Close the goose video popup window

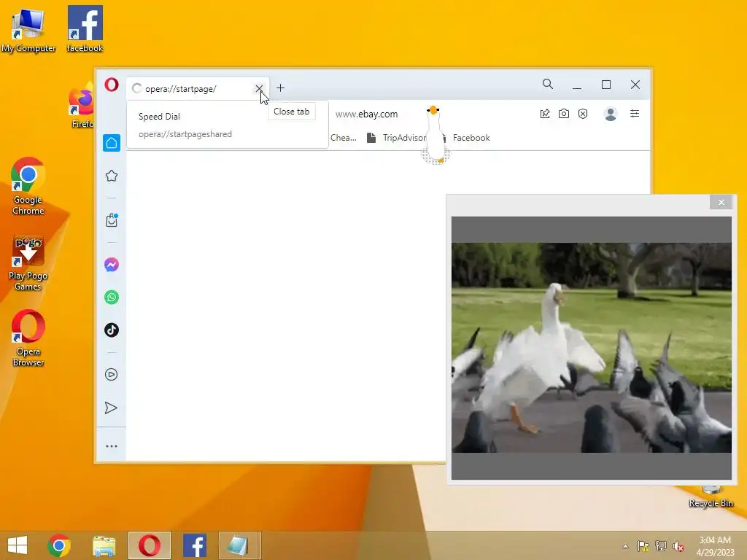pyautogui.click(x=721, y=203)
